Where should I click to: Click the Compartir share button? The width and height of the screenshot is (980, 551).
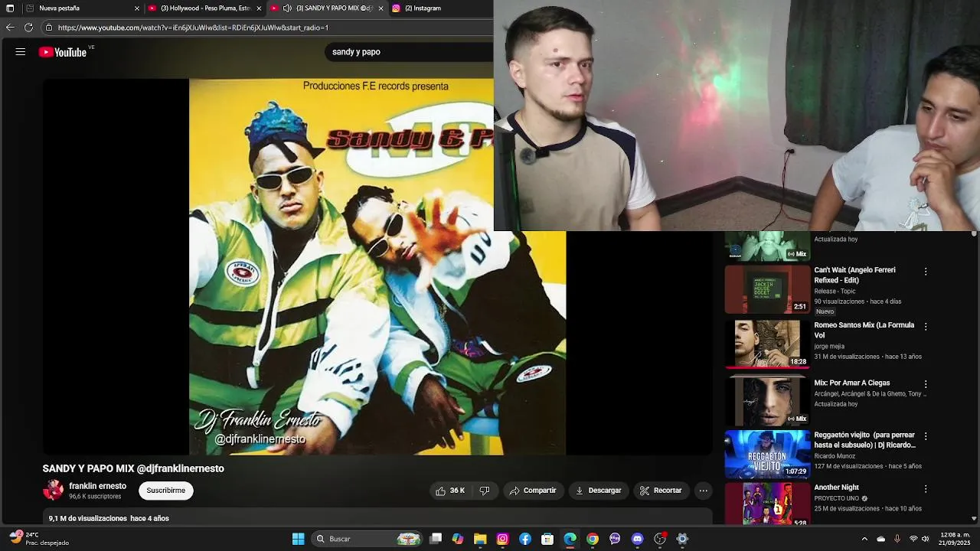click(x=533, y=491)
